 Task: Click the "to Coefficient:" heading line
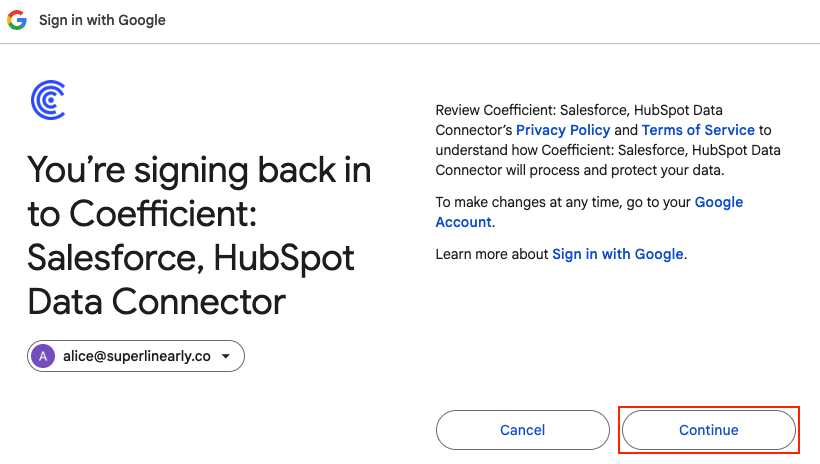click(157, 215)
